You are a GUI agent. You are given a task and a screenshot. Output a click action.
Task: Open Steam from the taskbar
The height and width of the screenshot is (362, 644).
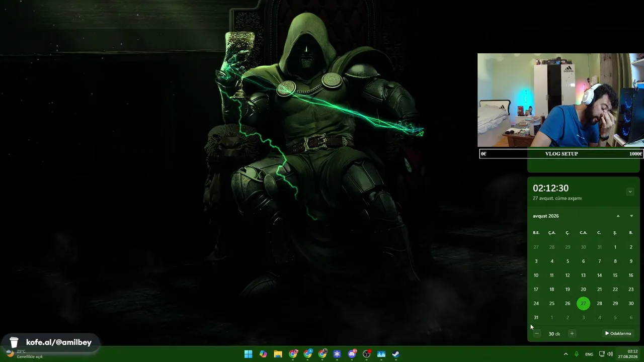pyautogui.click(x=396, y=354)
